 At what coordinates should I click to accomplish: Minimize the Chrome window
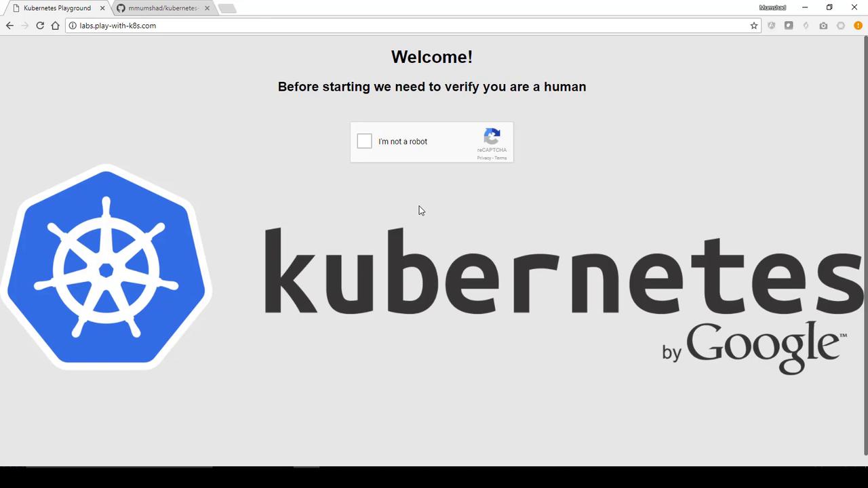click(x=805, y=7)
